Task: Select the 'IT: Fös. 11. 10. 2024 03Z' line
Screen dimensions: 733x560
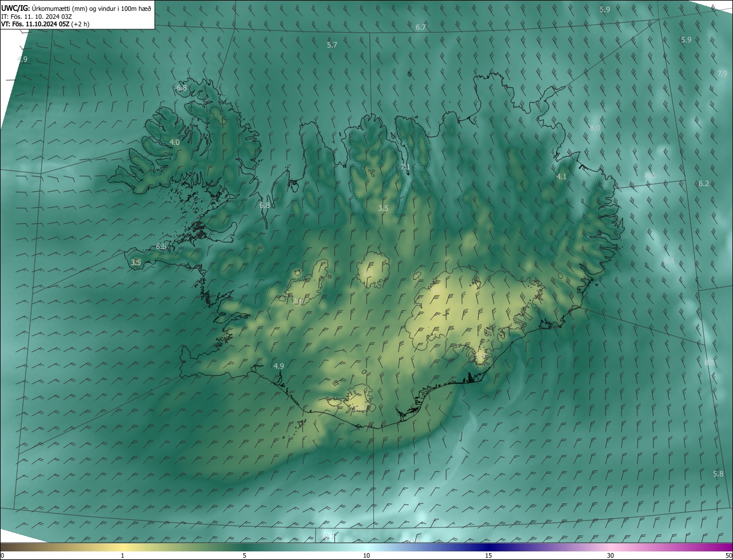Action: tap(37, 17)
